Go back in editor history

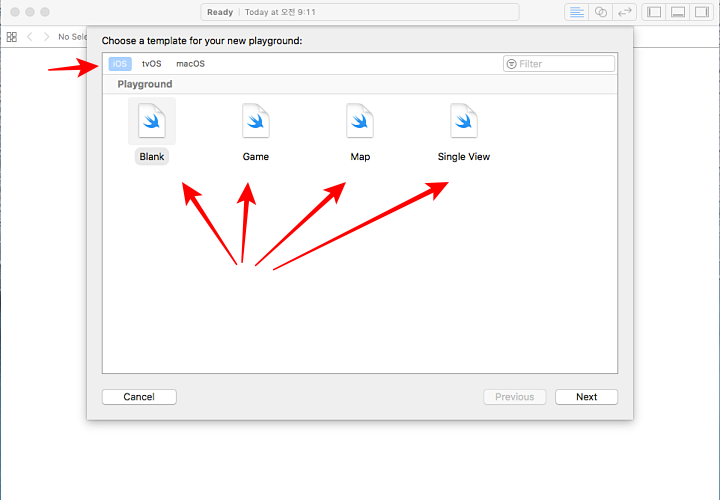pyautogui.click(x=30, y=37)
